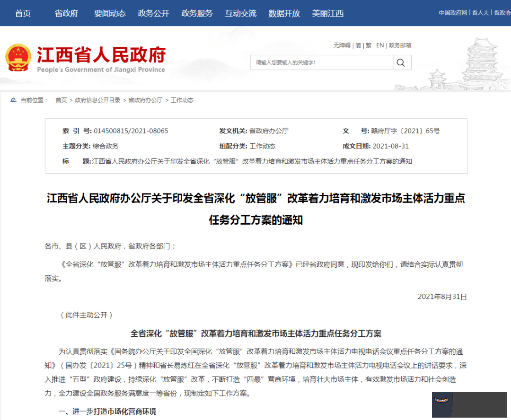The width and height of the screenshot is (511, 420).
Task: Select subject category 综合政务
Action: click(x=106, y=146)
